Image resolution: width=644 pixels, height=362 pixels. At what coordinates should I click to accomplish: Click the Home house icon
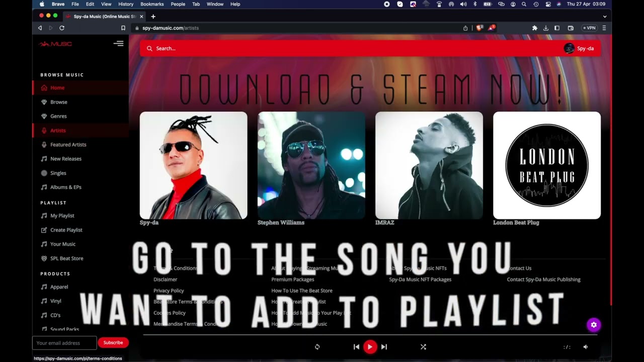pyautogui.click(x=44, y=87)
